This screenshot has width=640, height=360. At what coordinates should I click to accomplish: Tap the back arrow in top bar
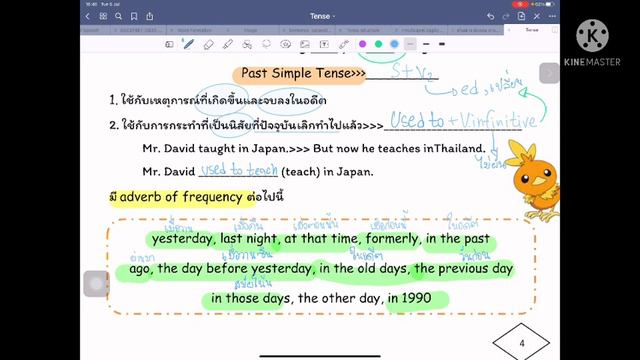coord(87,16)
